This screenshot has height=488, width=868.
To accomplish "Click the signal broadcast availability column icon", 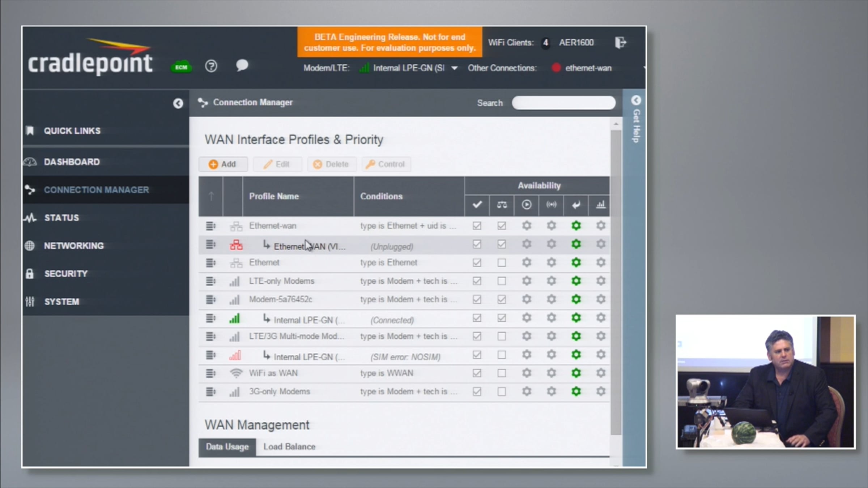I will (x=551, y=205).
